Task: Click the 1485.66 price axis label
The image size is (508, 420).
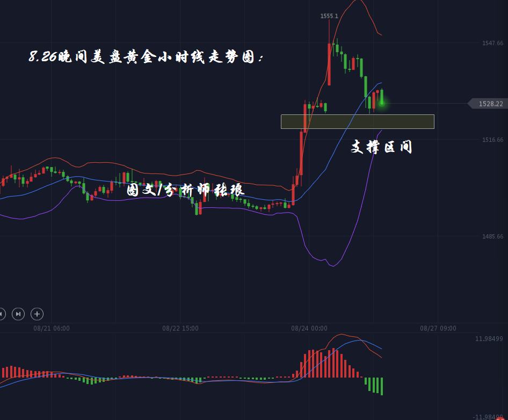Action: point(492,236)
